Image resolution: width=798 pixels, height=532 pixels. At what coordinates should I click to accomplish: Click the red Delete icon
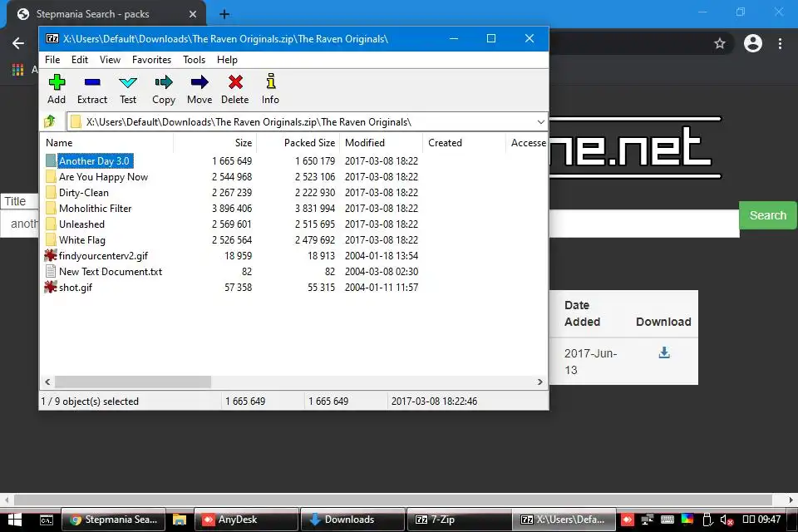(x=235, y=82)
